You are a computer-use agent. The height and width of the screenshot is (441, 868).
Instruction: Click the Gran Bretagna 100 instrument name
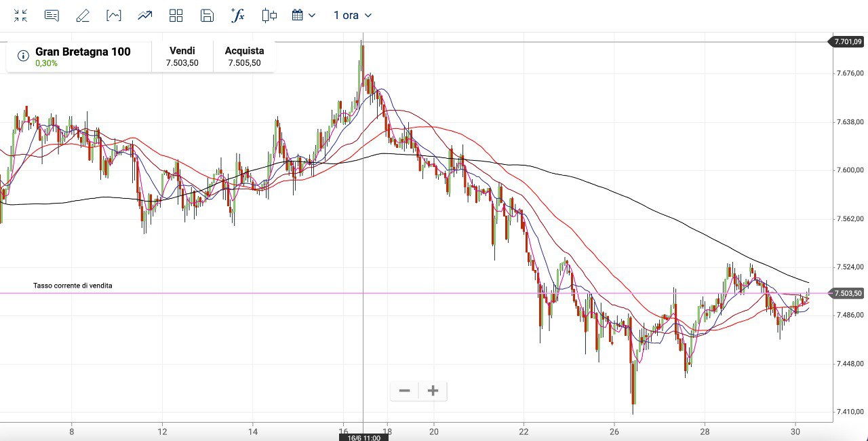(83, 52)
